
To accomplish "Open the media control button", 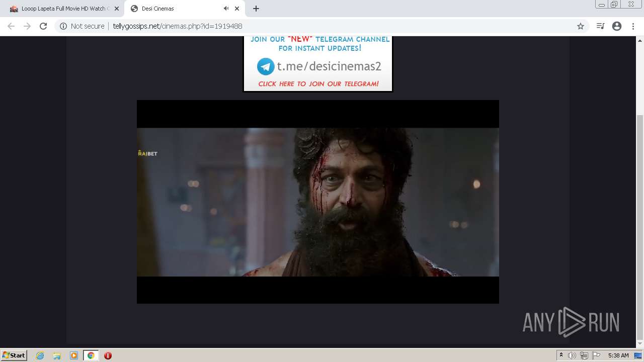I will pos(600,26).
